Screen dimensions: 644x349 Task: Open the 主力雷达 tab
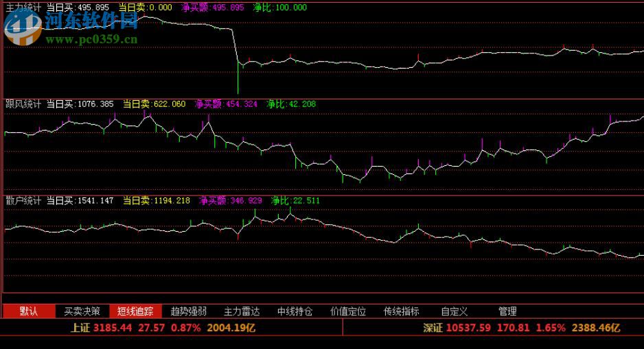point(242,311)
